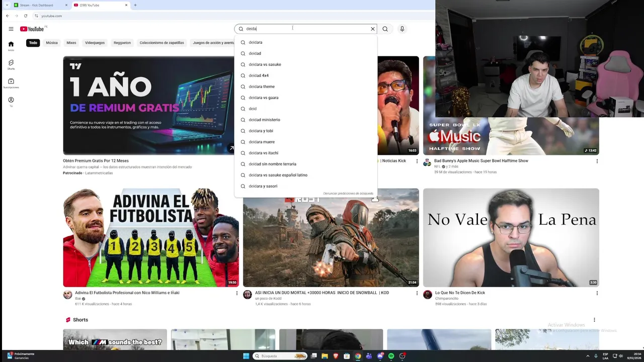Select the Todo filter chip
Image resolution: width=644 pixels, height=362 pixels.
[33, 43]
